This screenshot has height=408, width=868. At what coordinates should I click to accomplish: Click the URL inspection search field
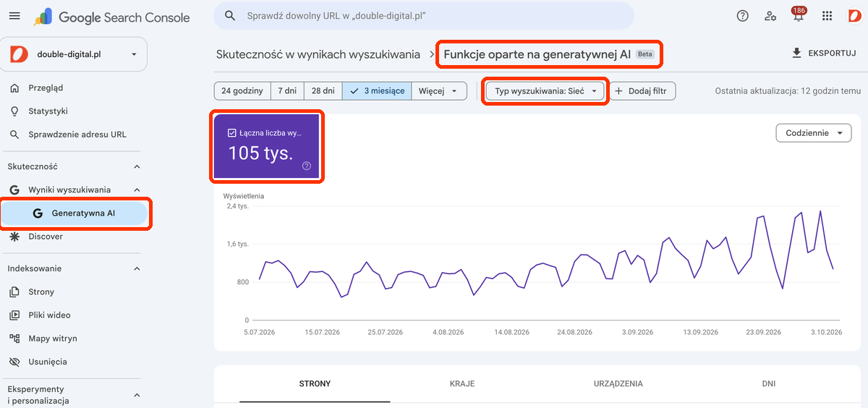(424, 15)
